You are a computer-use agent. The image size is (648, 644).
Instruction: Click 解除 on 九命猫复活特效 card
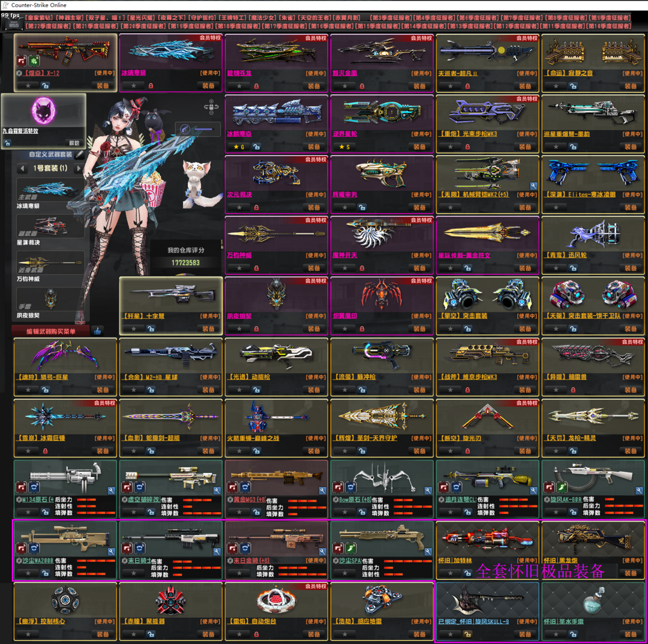(x=74, y=143)
